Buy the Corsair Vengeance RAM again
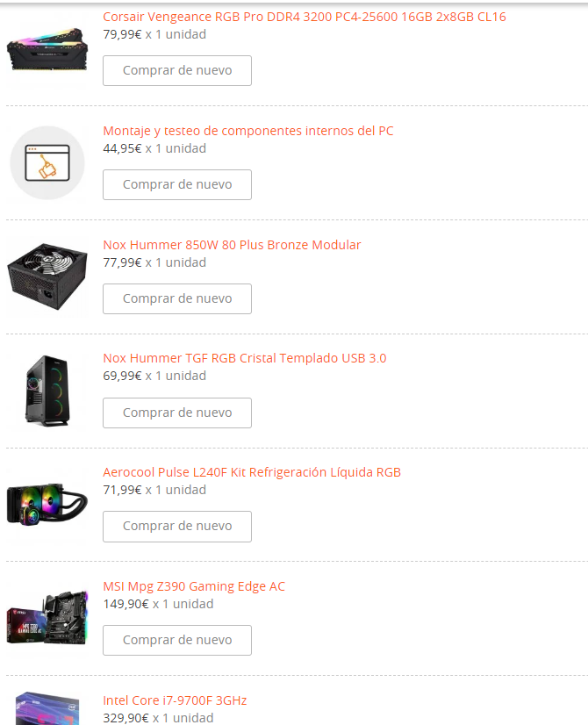 tap(177, 71)
